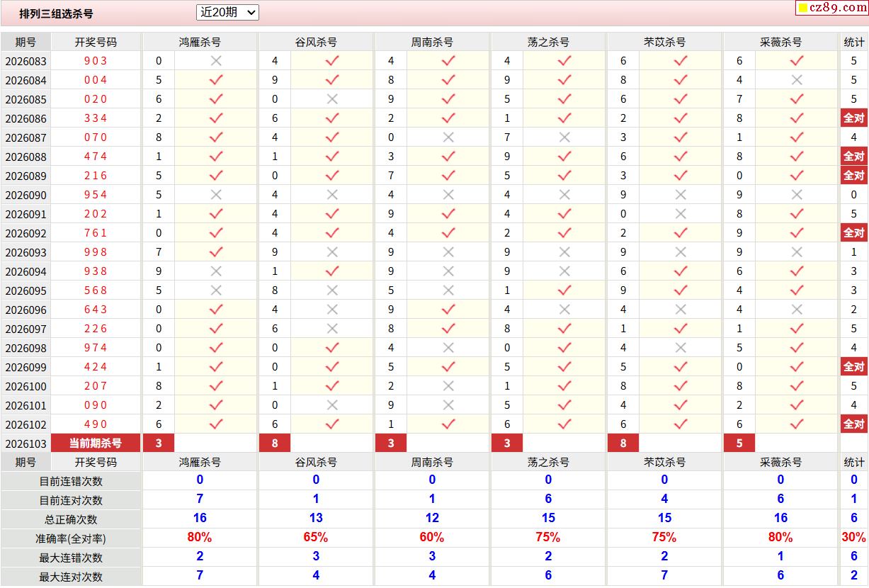Click the cz89.com logo in the corner
Image resolution: width=869 pixels, height=588 pixels.
point(831,8)
